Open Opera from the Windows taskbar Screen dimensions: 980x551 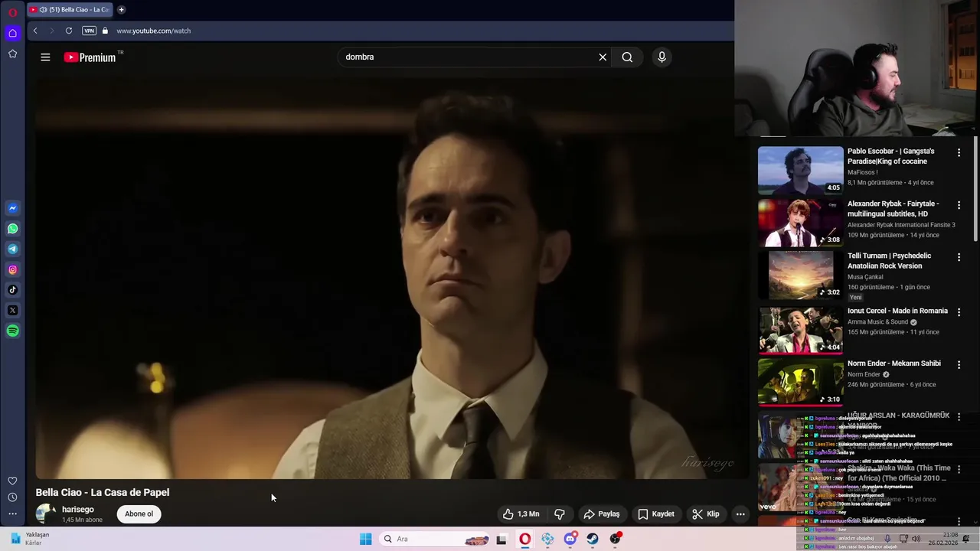pyautogui.click(x=524, y=539)
